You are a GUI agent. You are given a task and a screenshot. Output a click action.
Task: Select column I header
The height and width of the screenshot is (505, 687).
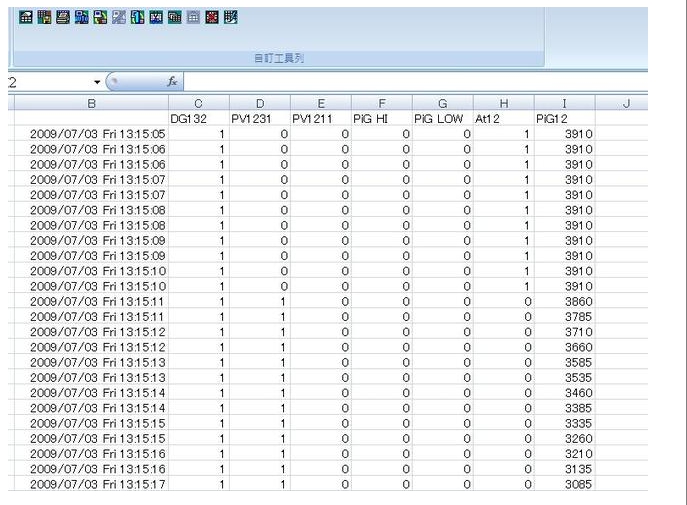(564, 103)
